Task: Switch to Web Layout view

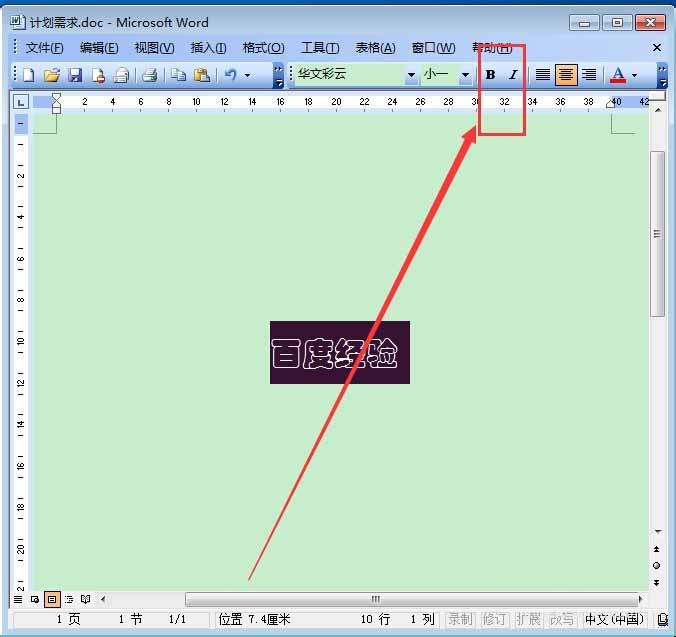Action: pos(35,599)
